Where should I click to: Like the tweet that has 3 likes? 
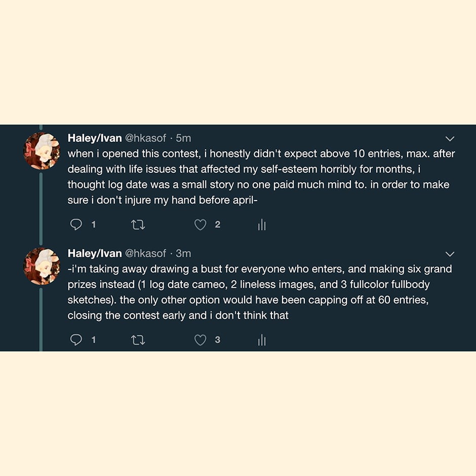(201, 340)
